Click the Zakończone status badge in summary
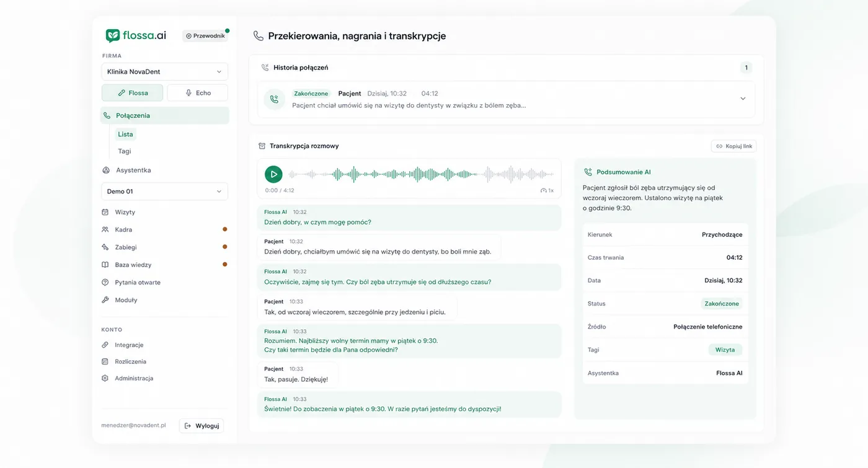 [722, 304]
